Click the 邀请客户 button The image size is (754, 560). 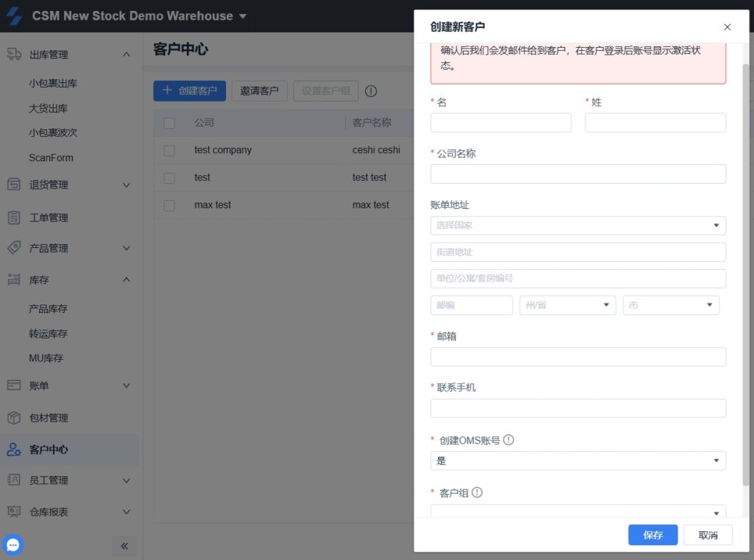(259, 91)
